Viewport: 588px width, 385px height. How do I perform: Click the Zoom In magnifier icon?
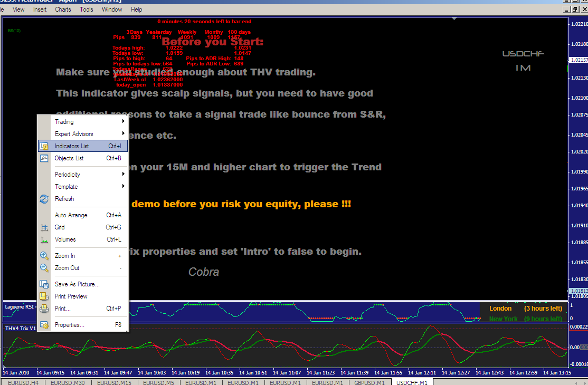[x=44, y=256]
